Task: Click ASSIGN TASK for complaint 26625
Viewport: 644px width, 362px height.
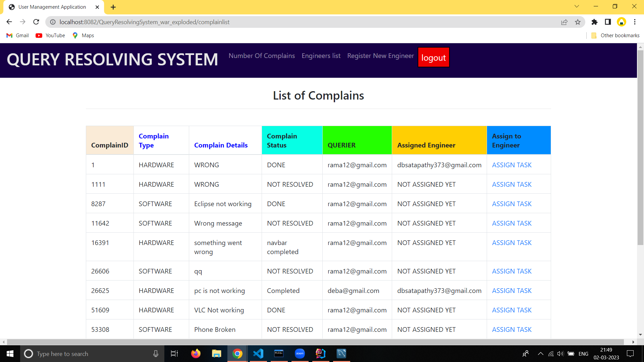Action: 512,291
